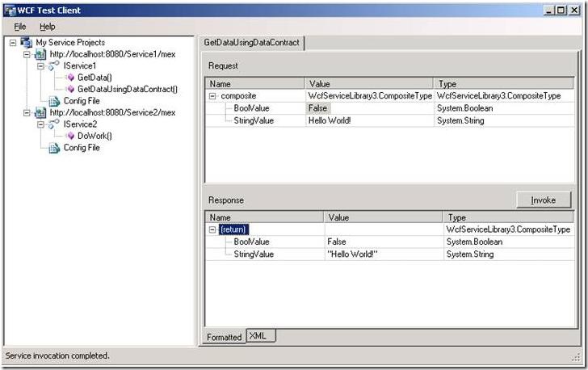Image resolution: width=588 pixels, height=370 pixels.
Task: Click the Config File icon under Service2
Action: [54, 148]
